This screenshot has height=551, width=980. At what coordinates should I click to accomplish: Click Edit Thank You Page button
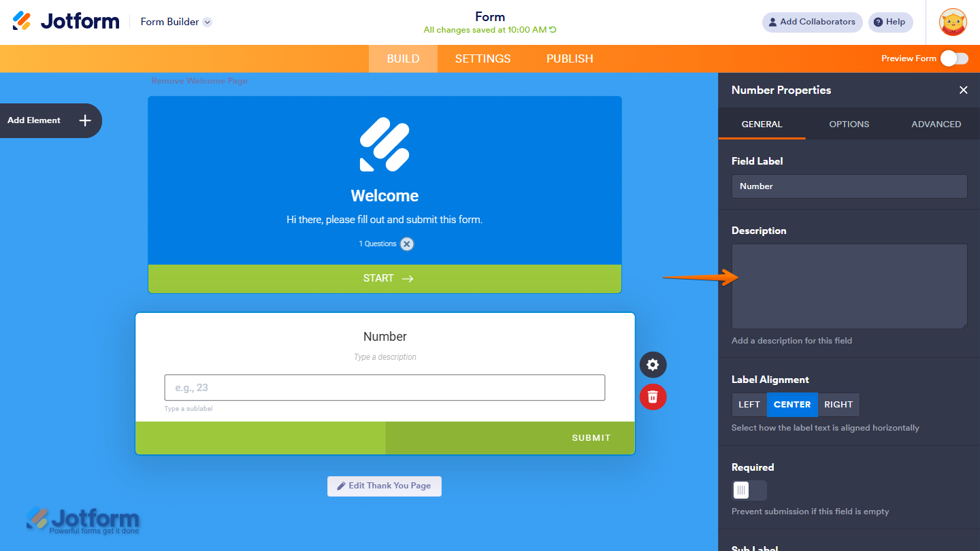tap(385, 486)
